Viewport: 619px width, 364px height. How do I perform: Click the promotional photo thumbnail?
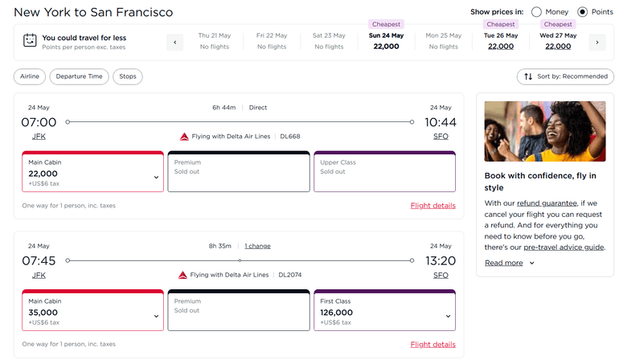point(545,131)
